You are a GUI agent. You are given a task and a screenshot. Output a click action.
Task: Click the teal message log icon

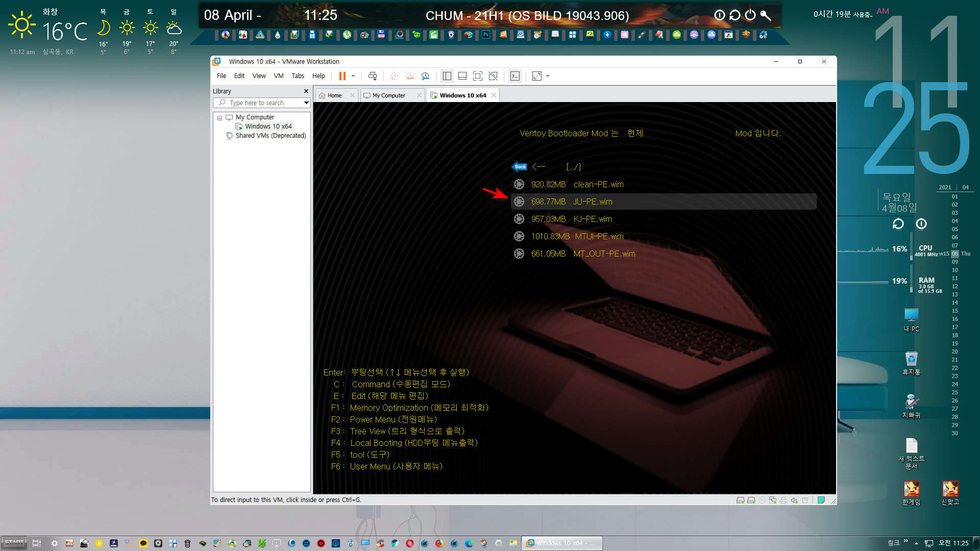coord(821,500)
